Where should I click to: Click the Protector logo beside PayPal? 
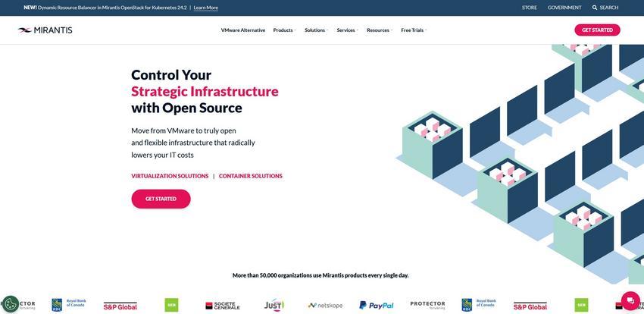427,305
